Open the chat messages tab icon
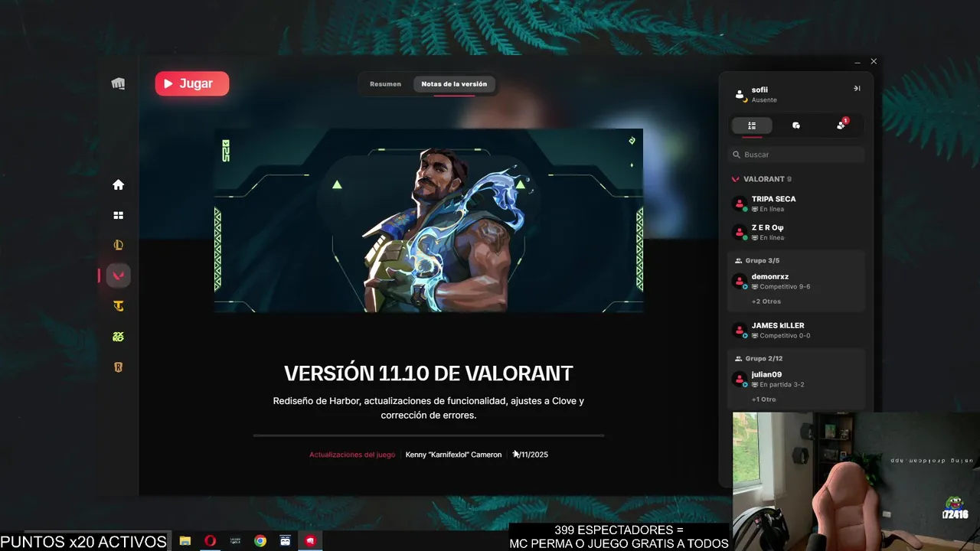Screen dimensions: 980x551 point(796,126)
